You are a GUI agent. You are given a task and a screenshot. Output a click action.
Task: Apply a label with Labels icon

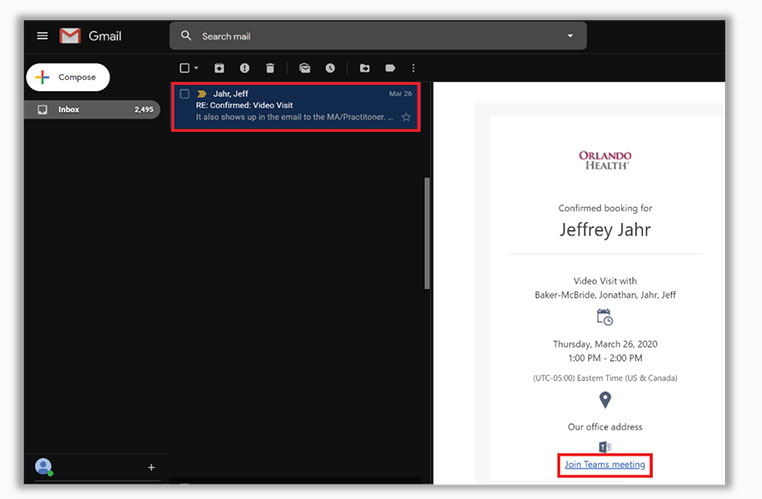click(x=390, y=68)
